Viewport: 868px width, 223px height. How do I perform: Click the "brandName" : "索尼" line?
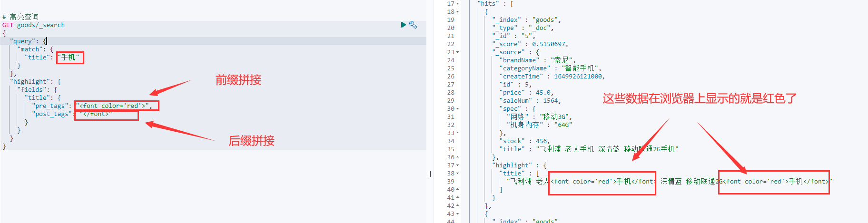tap(538, 60)
